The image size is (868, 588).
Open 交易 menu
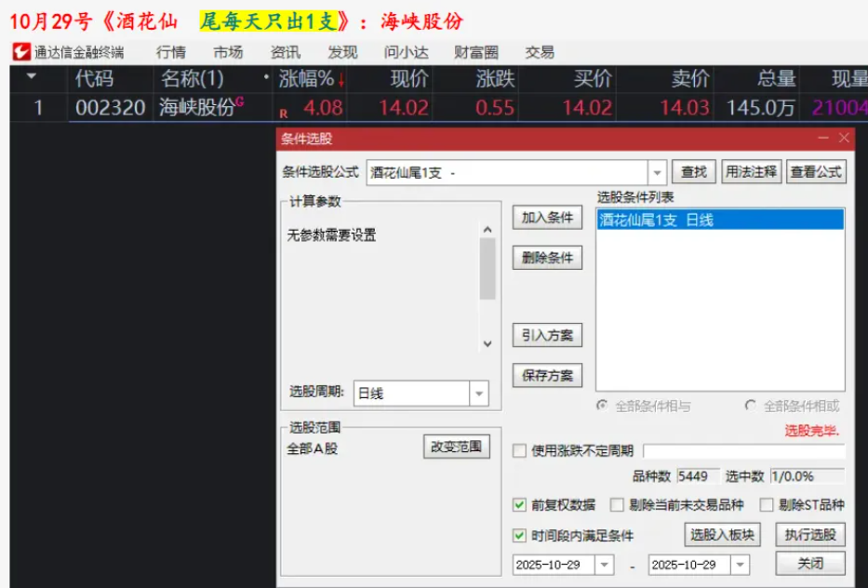540,52
